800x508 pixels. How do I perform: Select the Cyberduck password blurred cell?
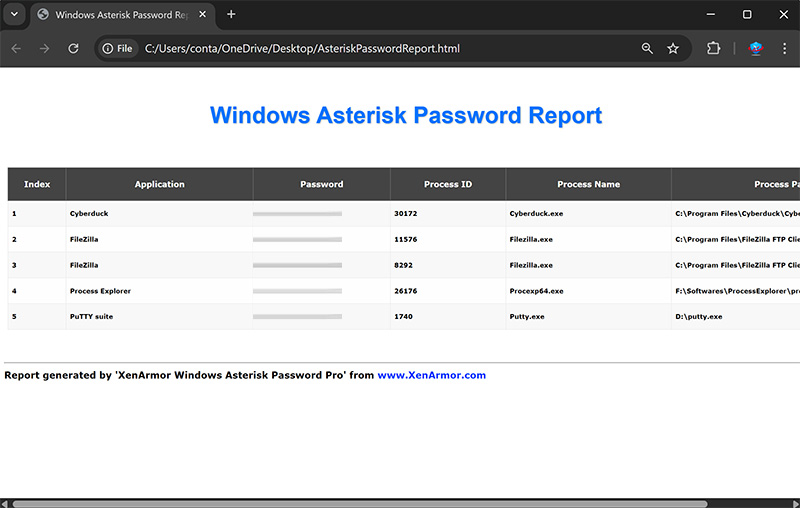pyautogui.click(x=321, y=214)
